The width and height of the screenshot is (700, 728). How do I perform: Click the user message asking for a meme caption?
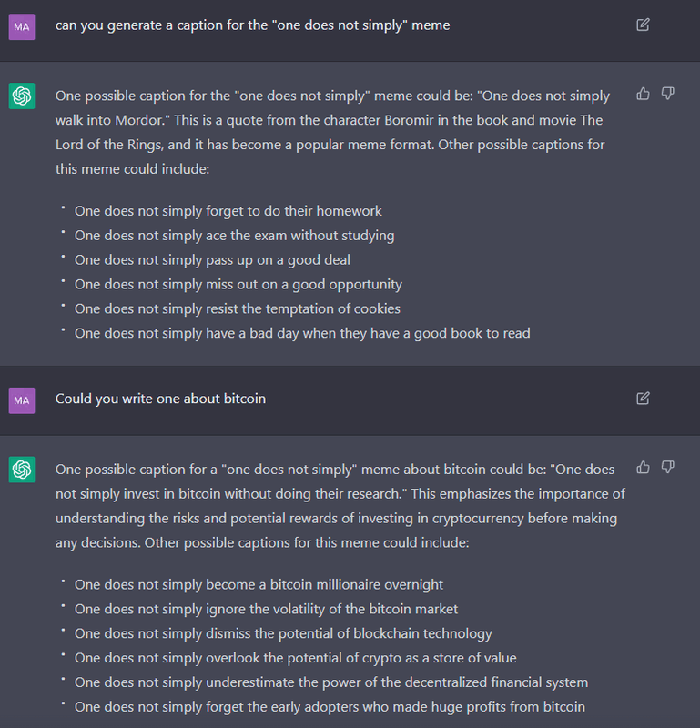[252, 25]
